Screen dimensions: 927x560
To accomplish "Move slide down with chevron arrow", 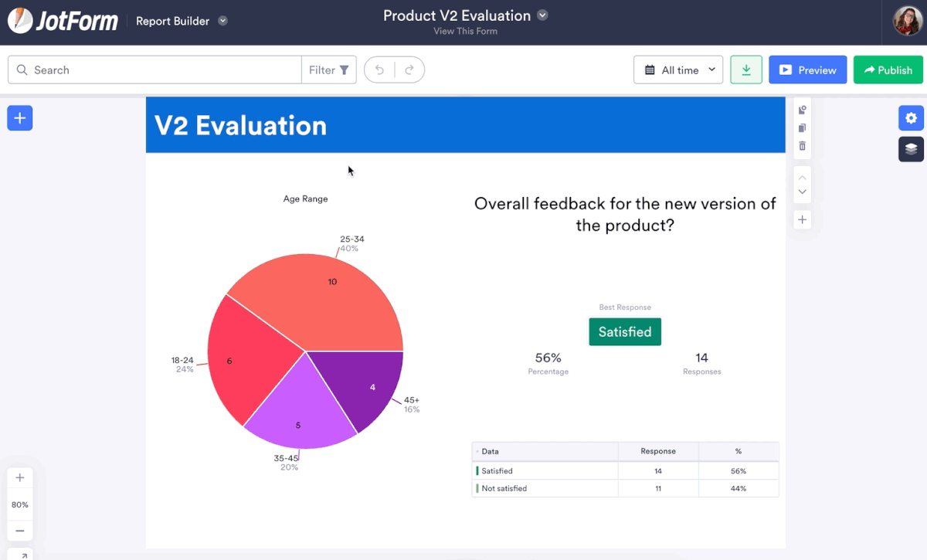I will point(803,192).
